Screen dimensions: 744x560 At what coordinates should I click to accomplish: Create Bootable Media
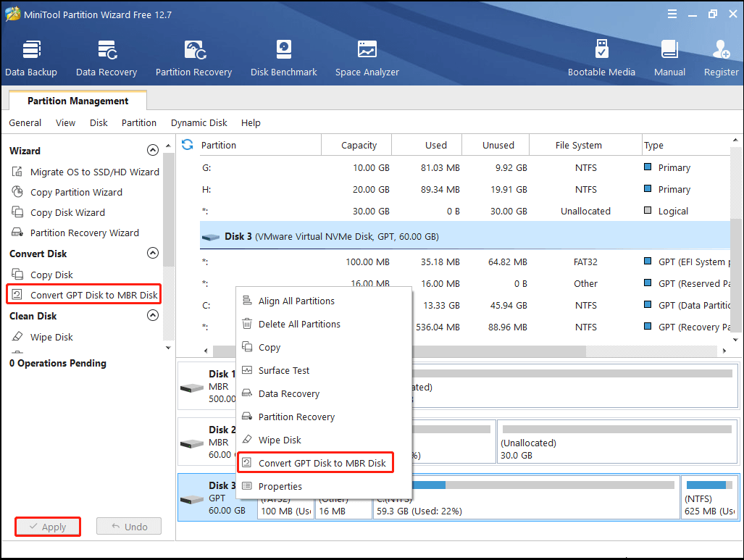[x=601, y=59]
